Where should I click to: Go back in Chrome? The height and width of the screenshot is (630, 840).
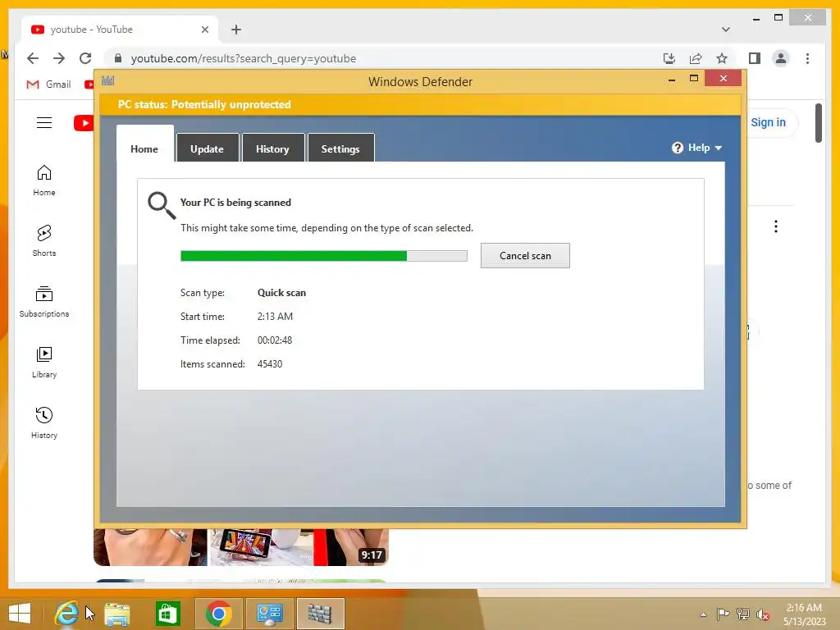point(33,58)
